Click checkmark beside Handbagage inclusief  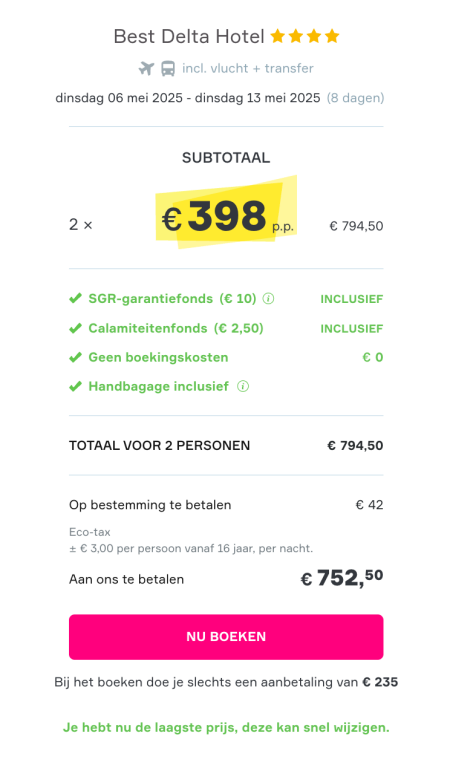75,387
